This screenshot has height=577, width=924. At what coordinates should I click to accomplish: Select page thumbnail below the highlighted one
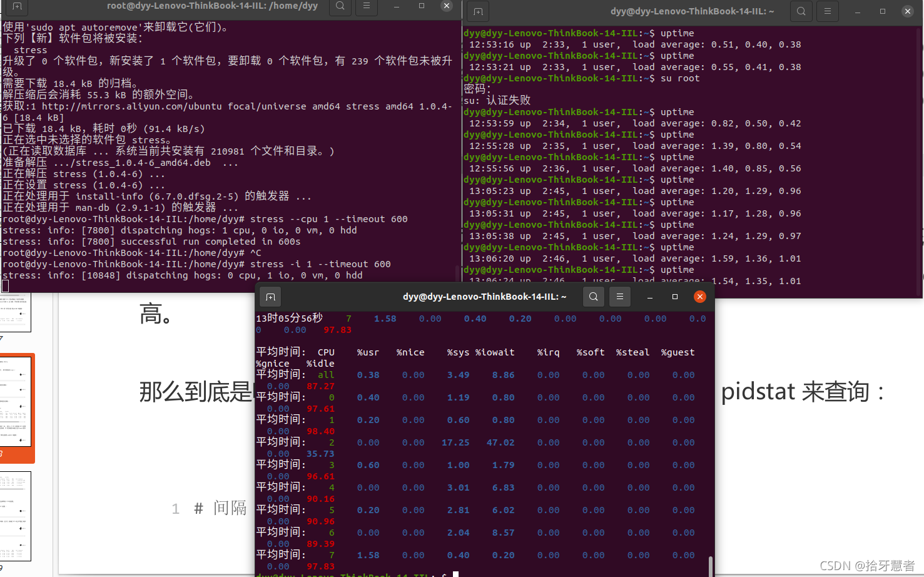tap(15, 516)
